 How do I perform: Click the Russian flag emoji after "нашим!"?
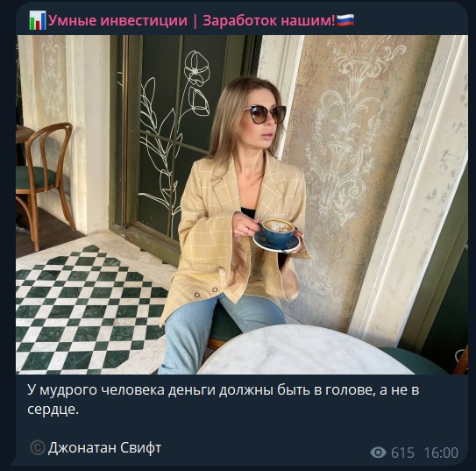click(345, 20)
